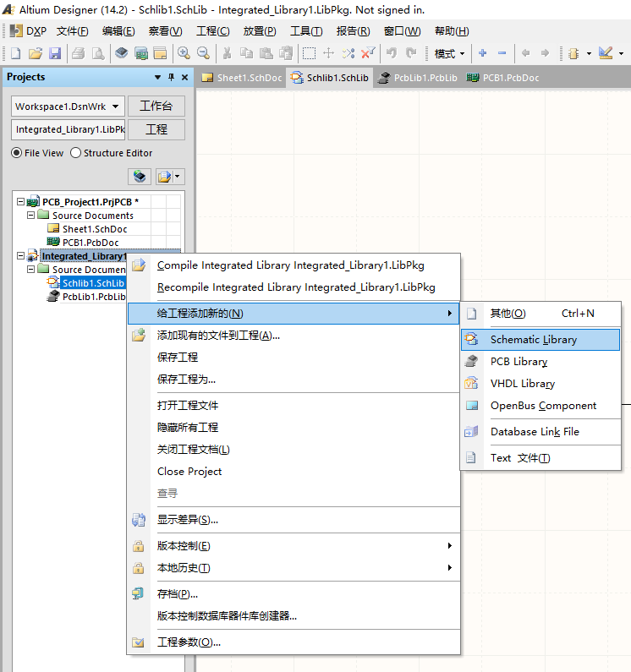
Task: Select the File View radio button
Action: (x=17, y=153)
